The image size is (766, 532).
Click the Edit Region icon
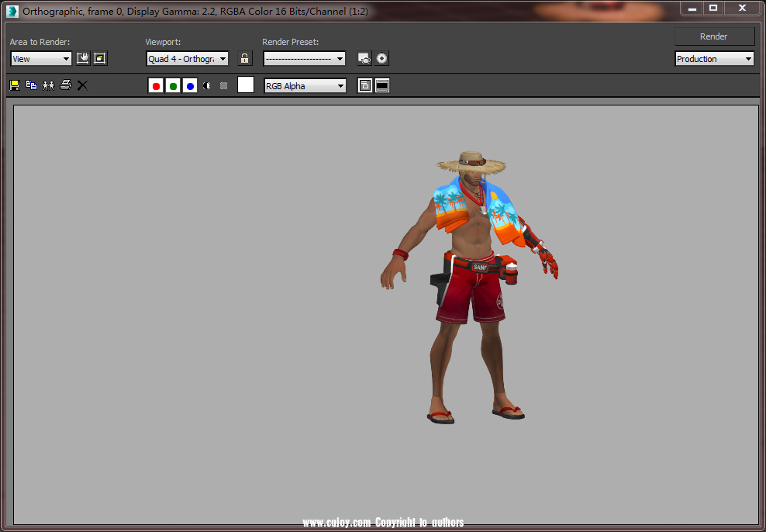[83, 59]
